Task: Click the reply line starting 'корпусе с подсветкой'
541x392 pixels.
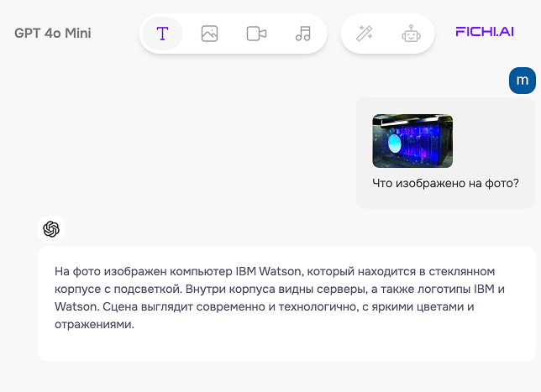Action: 280,289
